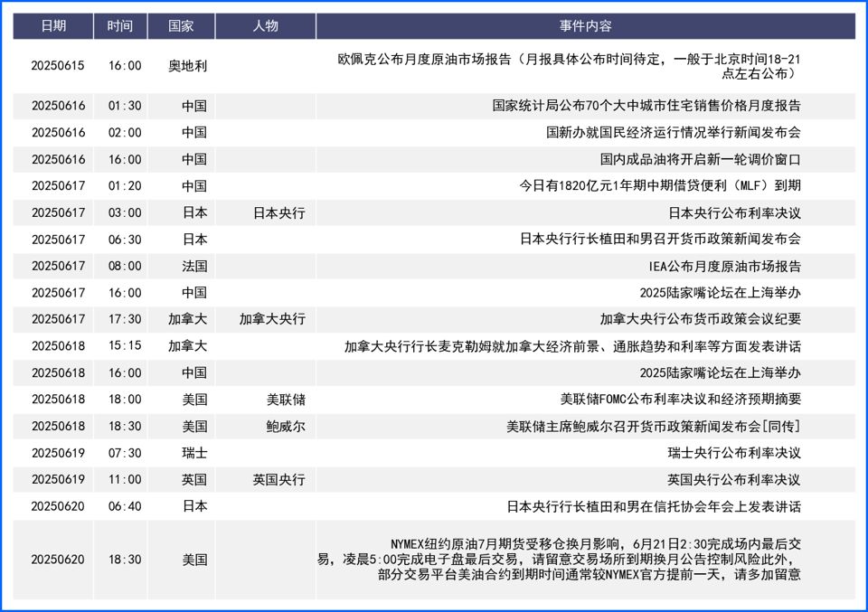Select the 英国央行 person cell
This screenshot has height=612, width=868.
click(x=279, y=480)
